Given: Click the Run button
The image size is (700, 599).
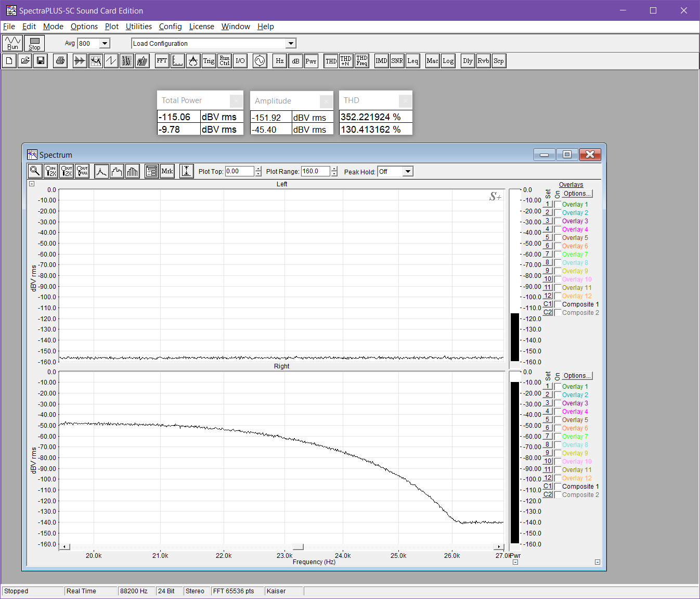Looking at the screenshot, I should (12, 43).
